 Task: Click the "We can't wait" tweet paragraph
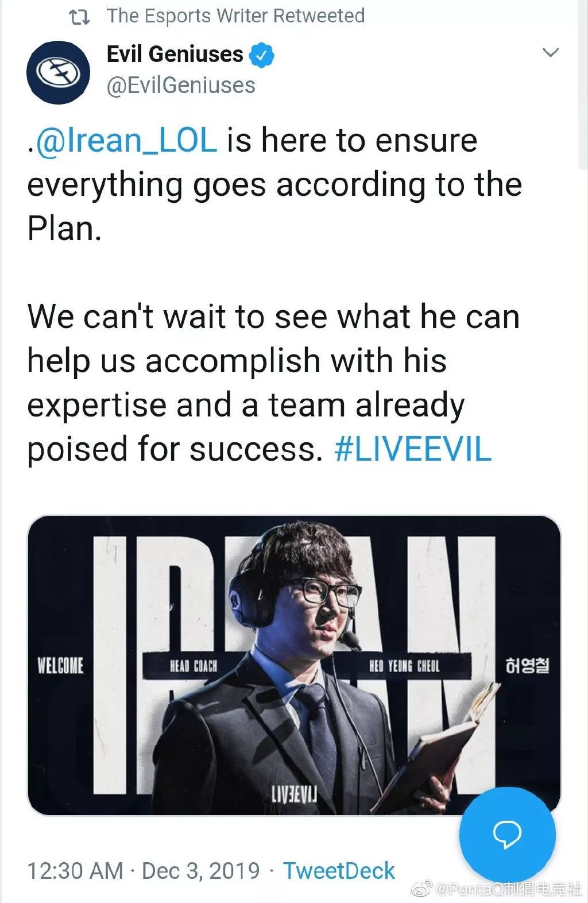point(273,383)
